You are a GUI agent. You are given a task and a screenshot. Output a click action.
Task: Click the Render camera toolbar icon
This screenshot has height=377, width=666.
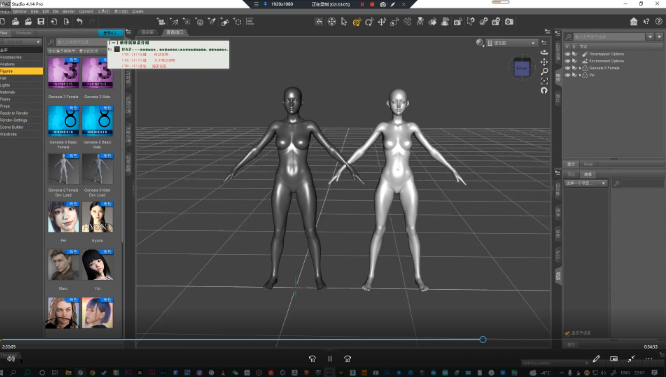click(509, 22)
